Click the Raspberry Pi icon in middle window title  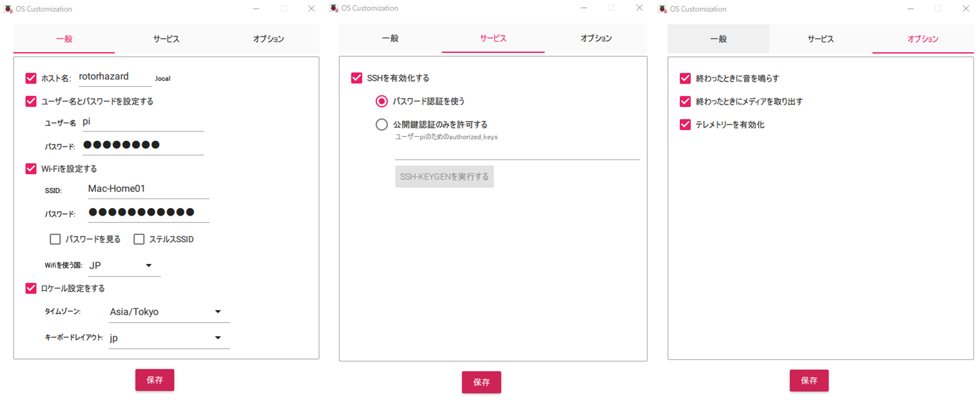[334, 8]
